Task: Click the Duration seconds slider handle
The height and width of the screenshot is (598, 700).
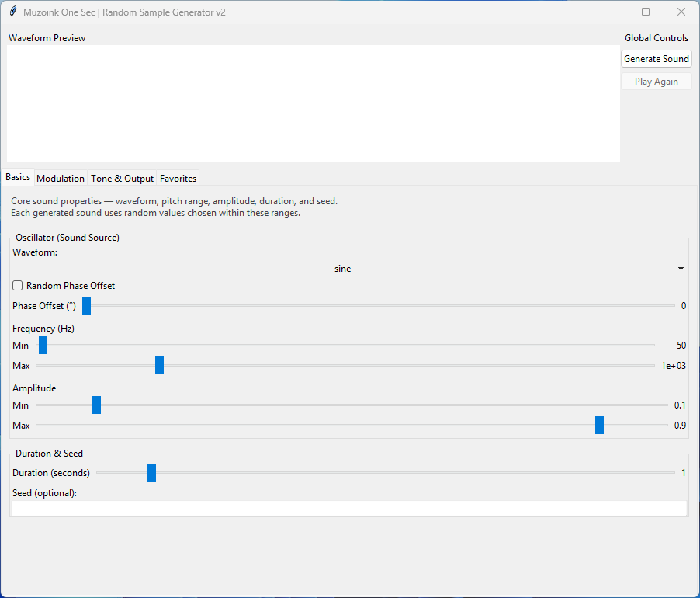Action: click(152, 472)
